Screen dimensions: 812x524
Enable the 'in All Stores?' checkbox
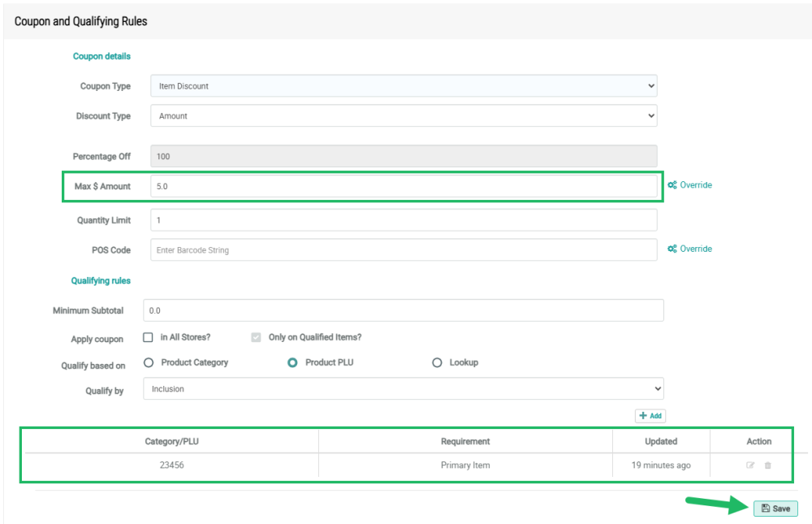pos(149,337)
